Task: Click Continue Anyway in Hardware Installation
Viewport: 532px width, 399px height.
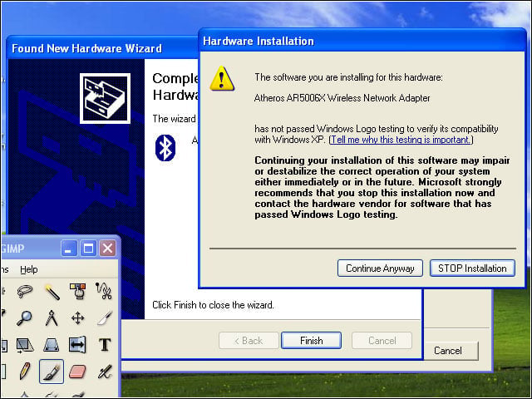Action: (x=380, y=268)
